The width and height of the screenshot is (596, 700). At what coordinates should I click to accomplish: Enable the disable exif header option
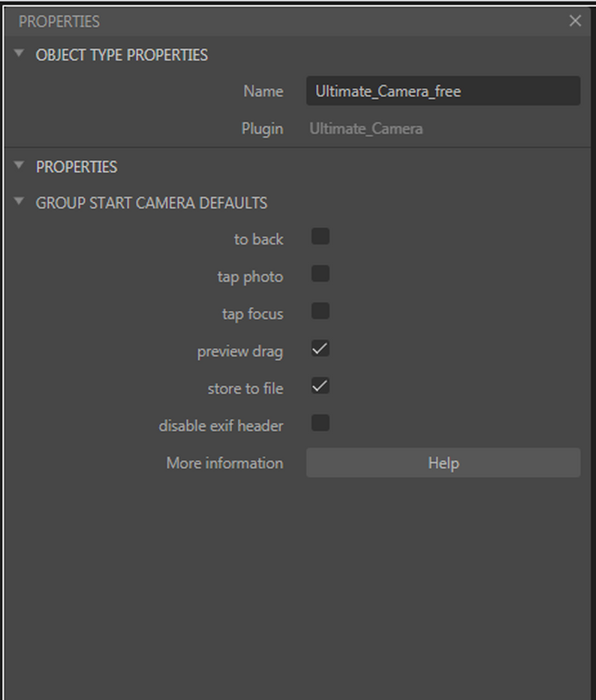(320, 423)
